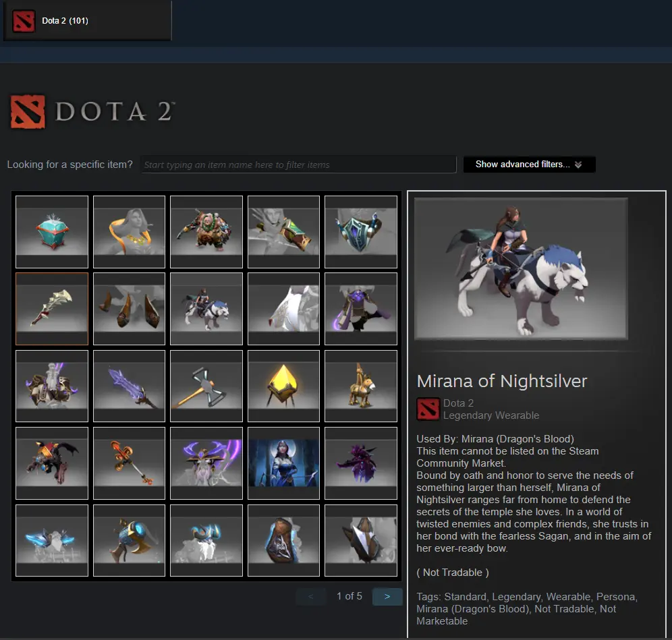Click the 'Legendary Wearable' rarity text
Viewport: 672px width, 640px height.
tap(491, 415)
